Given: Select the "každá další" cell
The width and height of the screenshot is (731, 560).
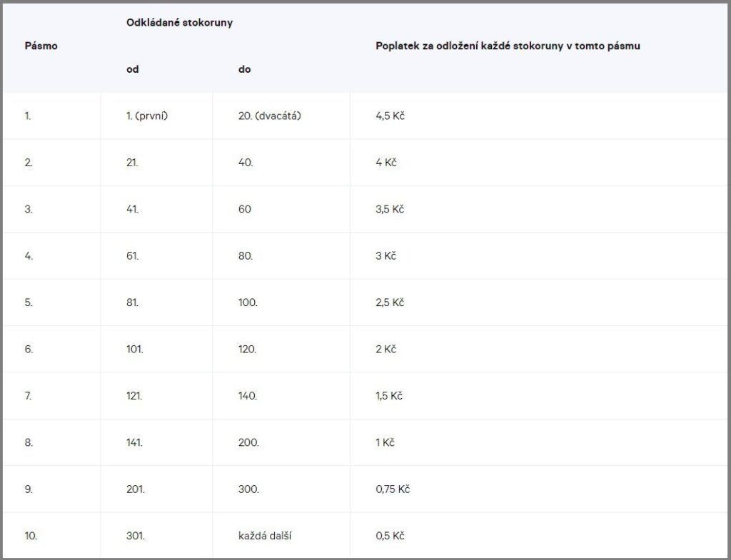Looking at the screenshot, I should [265, 535].
